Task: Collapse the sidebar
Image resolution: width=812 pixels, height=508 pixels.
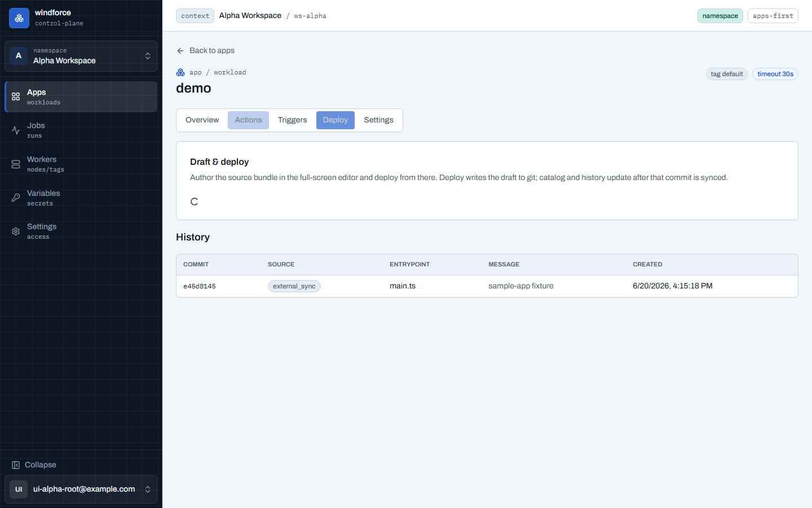Action: pos(81,465)
